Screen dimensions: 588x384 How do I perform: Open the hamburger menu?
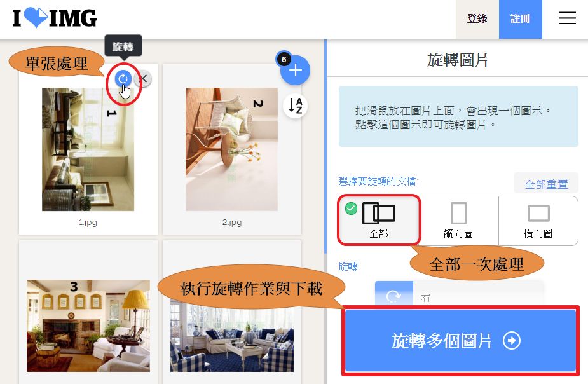coord(567,18)
